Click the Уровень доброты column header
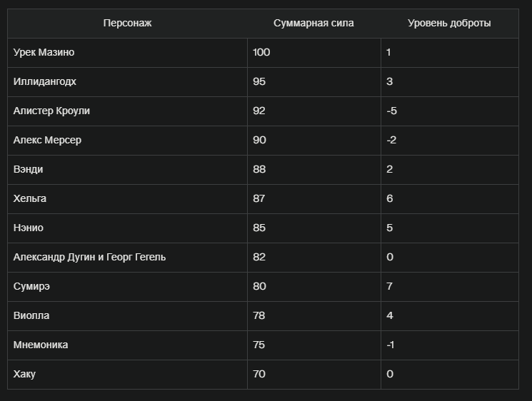 [x=450, y=23]
